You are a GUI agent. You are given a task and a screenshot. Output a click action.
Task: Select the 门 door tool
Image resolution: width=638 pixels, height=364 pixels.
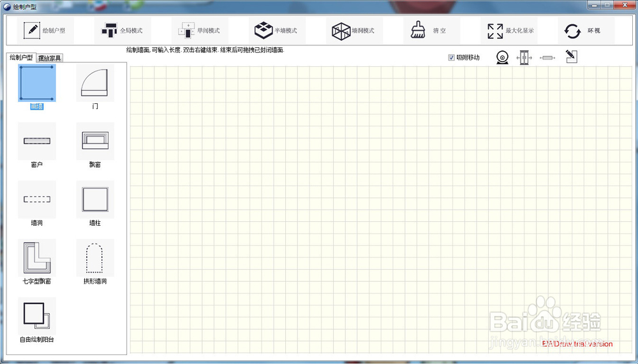click(95, 87)
